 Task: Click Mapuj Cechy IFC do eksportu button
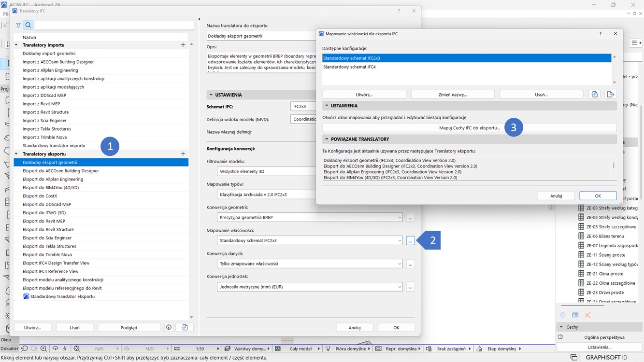pyautogui.click(x=469, y=128)
